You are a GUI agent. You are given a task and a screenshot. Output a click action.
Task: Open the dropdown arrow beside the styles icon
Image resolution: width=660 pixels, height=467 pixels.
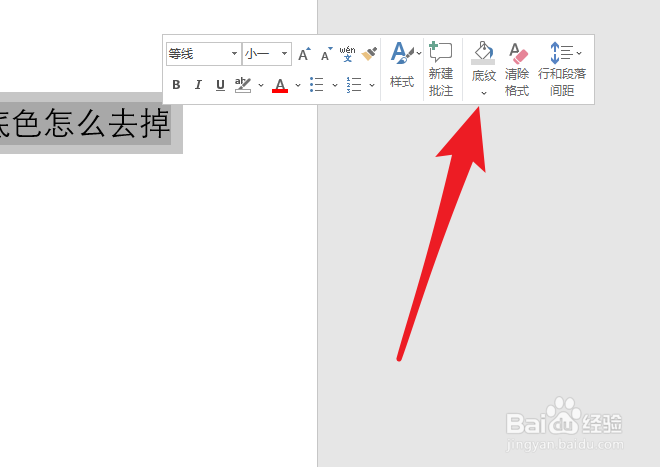click(418, 53)
